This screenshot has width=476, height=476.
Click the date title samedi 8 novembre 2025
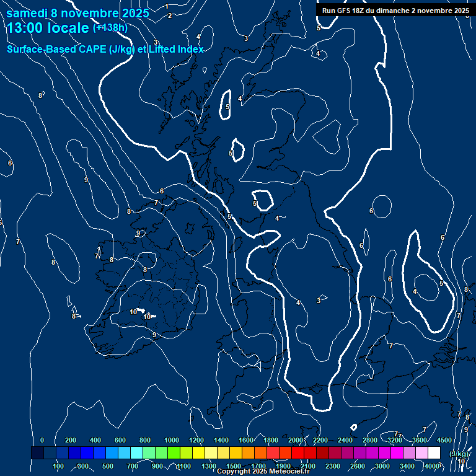[x=77, y=13]
